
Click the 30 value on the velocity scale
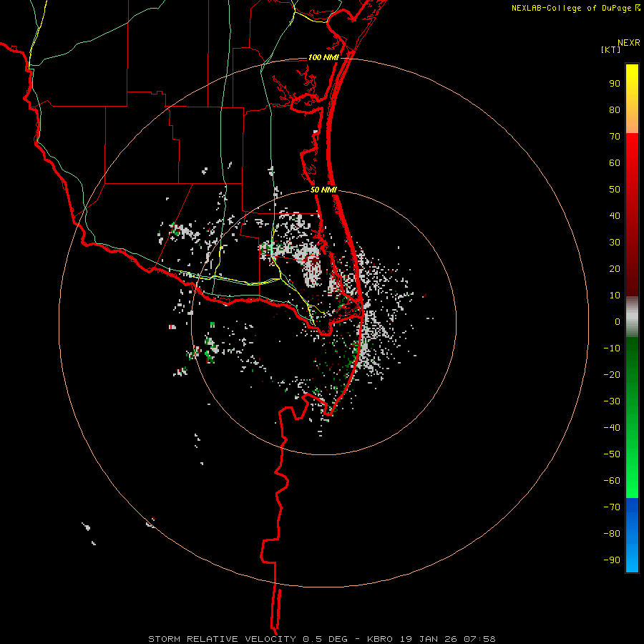point(615,243)
